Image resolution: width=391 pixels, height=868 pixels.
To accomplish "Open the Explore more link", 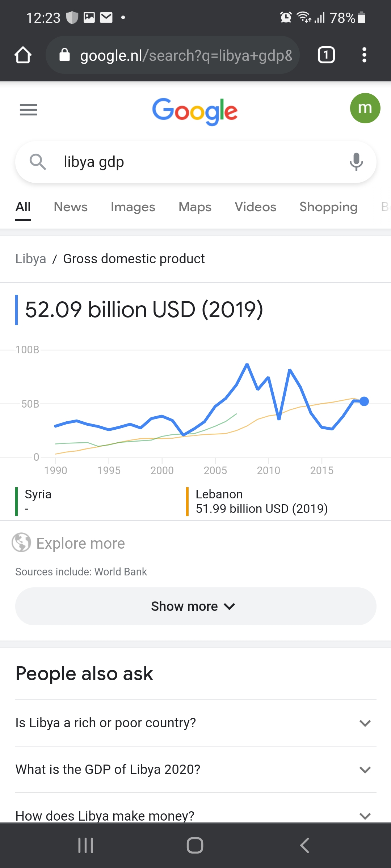I will (80, 543).
